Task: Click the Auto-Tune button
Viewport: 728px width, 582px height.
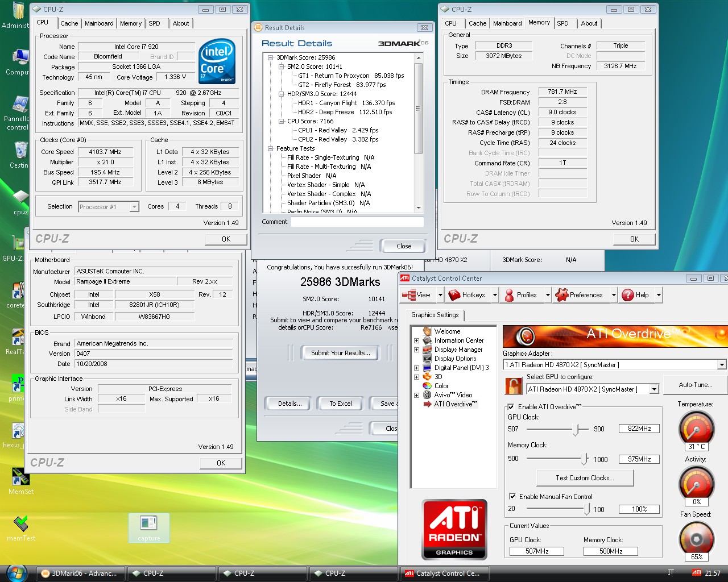Action: (x=695, y=385)
